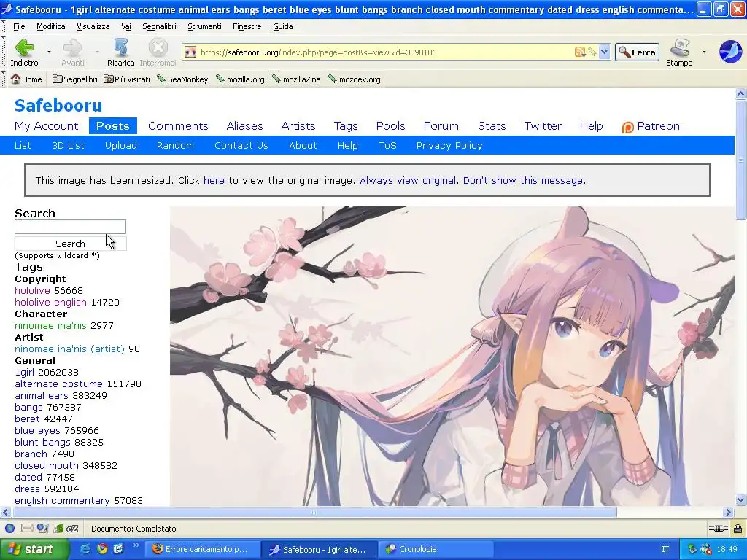Click the Search button in sidebar
This screenshot has width=747, height=560.
(71, 244)
